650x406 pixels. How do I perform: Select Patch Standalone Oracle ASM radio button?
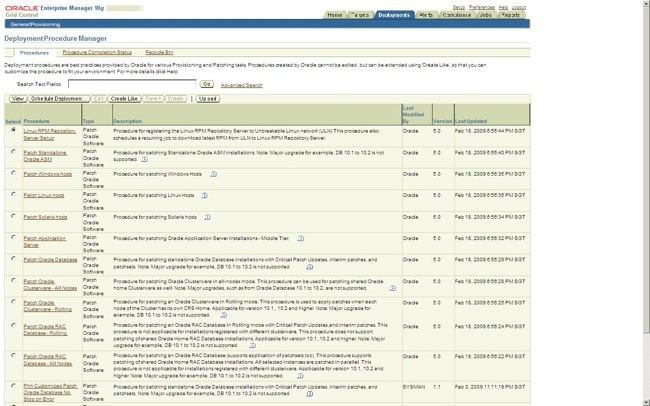click(13, 151)
